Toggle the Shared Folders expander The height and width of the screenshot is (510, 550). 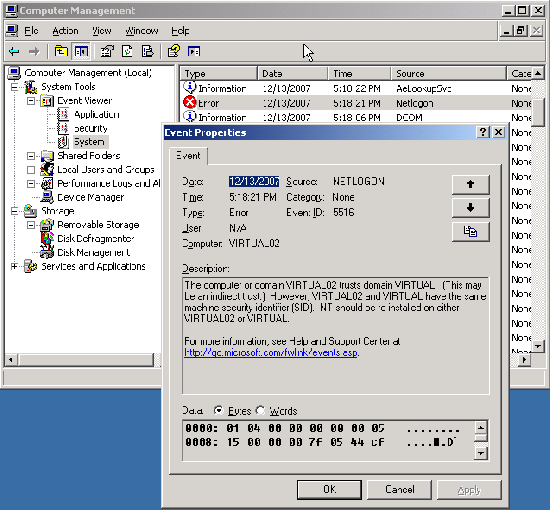(x=31, y=156)
